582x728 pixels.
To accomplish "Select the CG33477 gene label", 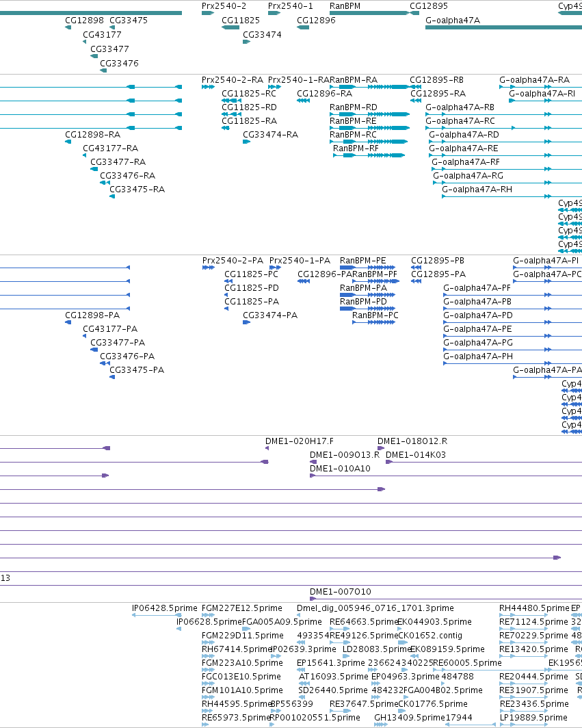I will point(109,49).
